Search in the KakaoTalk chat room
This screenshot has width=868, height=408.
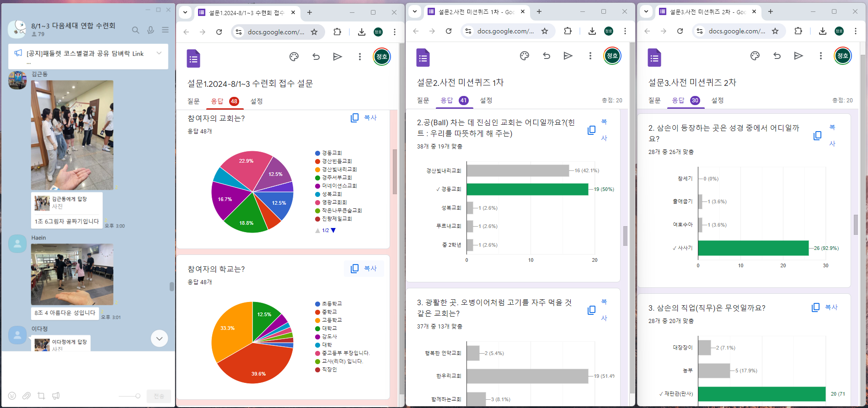pos(135,30)
